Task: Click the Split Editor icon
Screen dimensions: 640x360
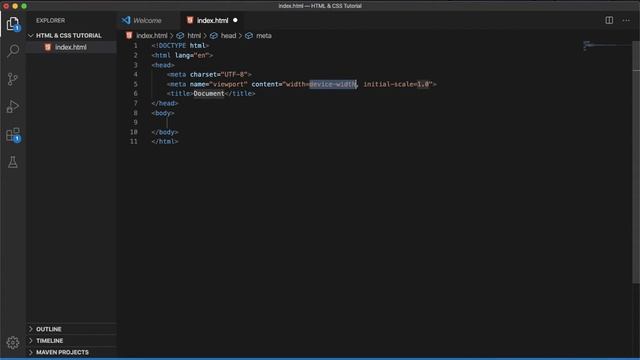Action: pos(609,20)
